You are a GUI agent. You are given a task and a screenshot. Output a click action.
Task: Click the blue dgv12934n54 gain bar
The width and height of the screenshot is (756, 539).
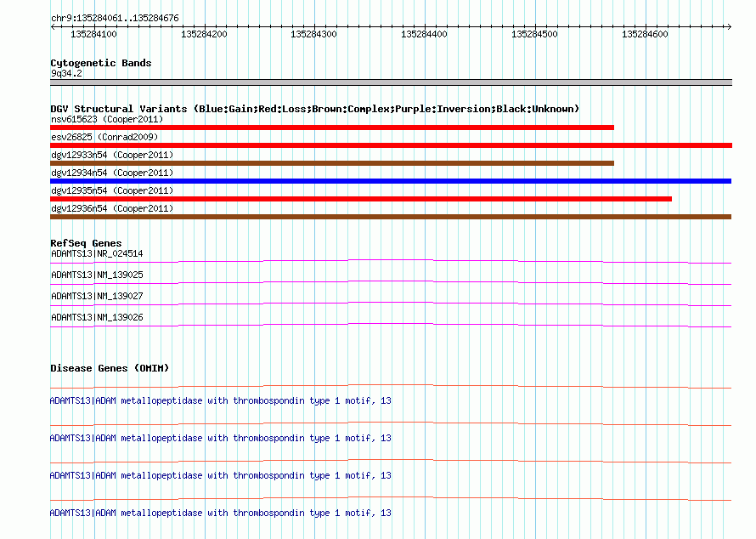point(391,181)
